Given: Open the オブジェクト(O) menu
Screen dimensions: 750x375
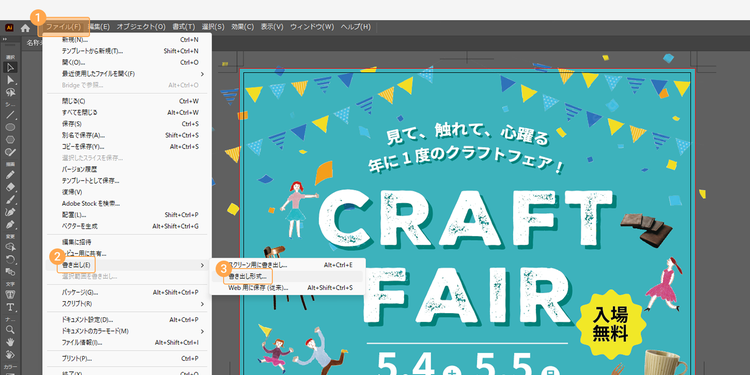Looking at the screenshot, I should (x=141, y=27).
